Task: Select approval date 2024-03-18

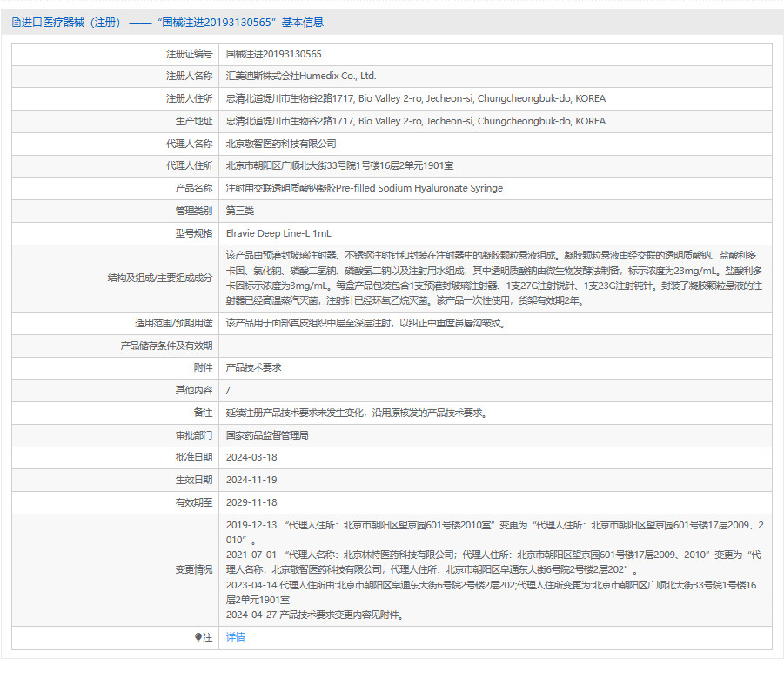Action: pos(251,458)
